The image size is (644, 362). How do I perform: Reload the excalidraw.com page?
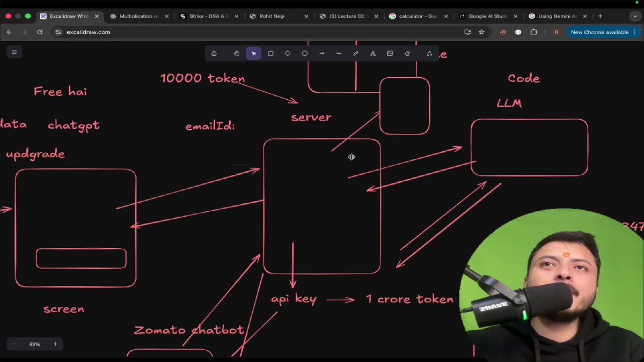pyautogui.click(x=40, y=32)
